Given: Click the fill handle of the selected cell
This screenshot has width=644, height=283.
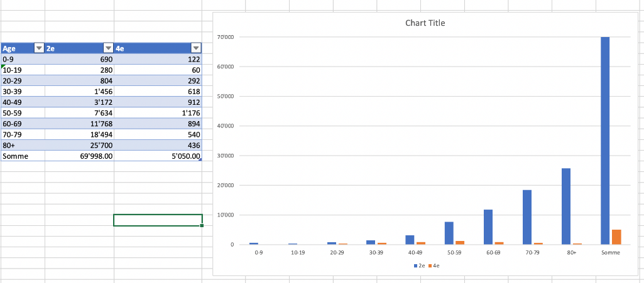Looking at the screenshot, I should 202,226.
